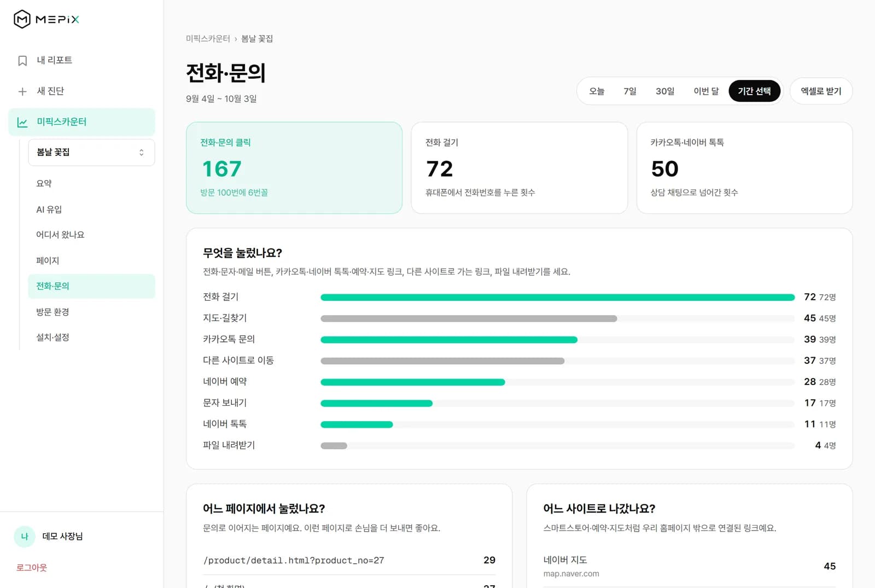The width and height of the screenshot is (875, 588).
Task: Select the 미픽스카운터 sidebar section
Action: (x=82, y=122)
